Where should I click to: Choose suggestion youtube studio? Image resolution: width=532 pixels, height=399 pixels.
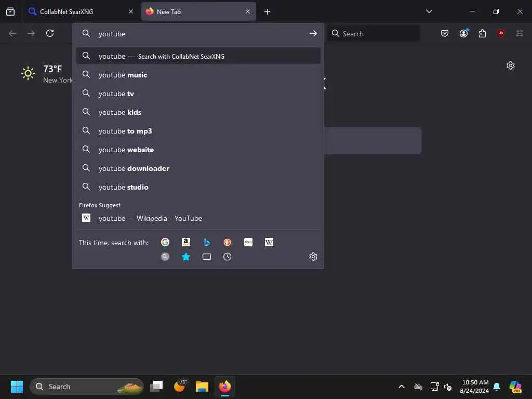click(x=198, y=187)
